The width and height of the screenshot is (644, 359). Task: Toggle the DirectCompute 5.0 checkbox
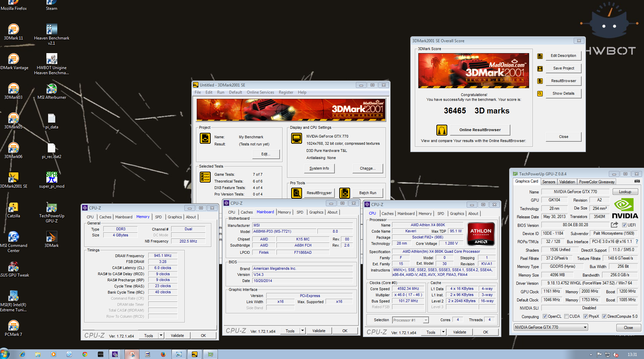click(x=604, y=316)
